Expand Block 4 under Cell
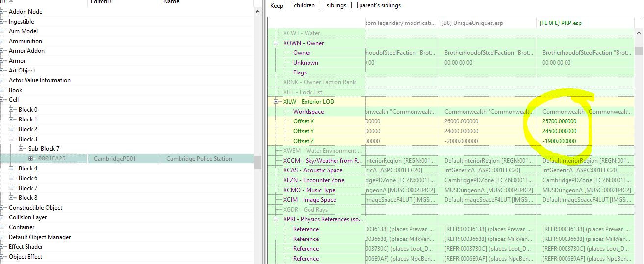Image resolution: width=644 pixels, height=264 pixels. [x=12, y=168]
